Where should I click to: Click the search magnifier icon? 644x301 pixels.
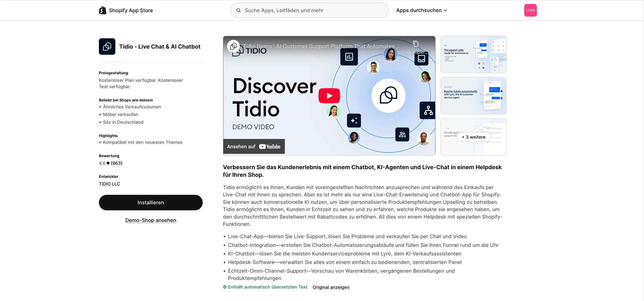click(238, 10)
